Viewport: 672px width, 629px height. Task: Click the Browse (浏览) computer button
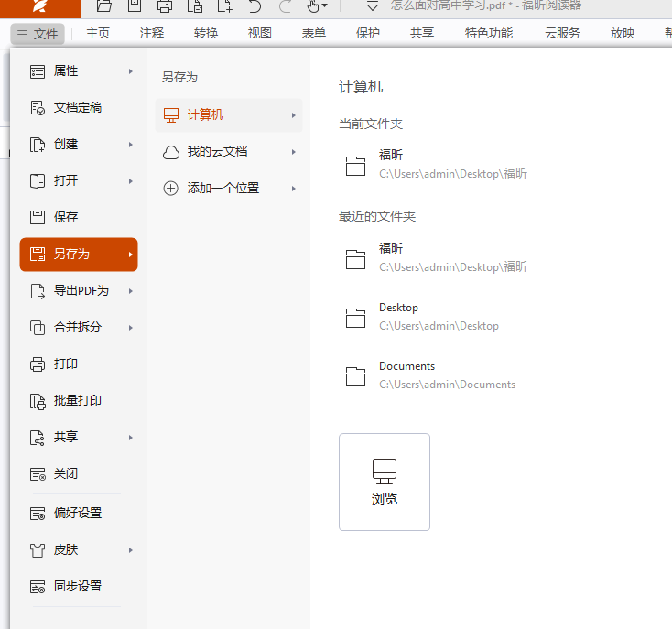pos(384,482)
